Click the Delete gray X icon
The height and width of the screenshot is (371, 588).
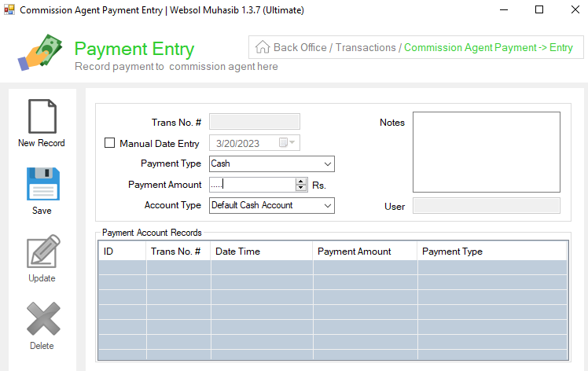point(43,318)
